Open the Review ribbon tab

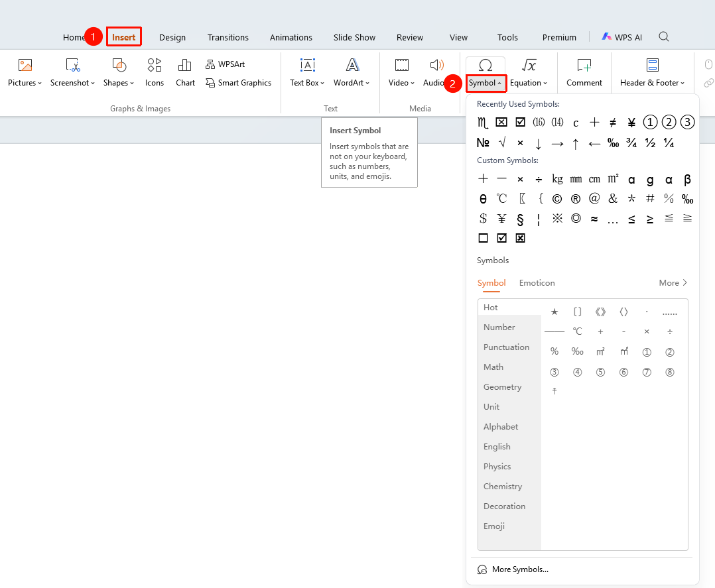coord(409,37)
